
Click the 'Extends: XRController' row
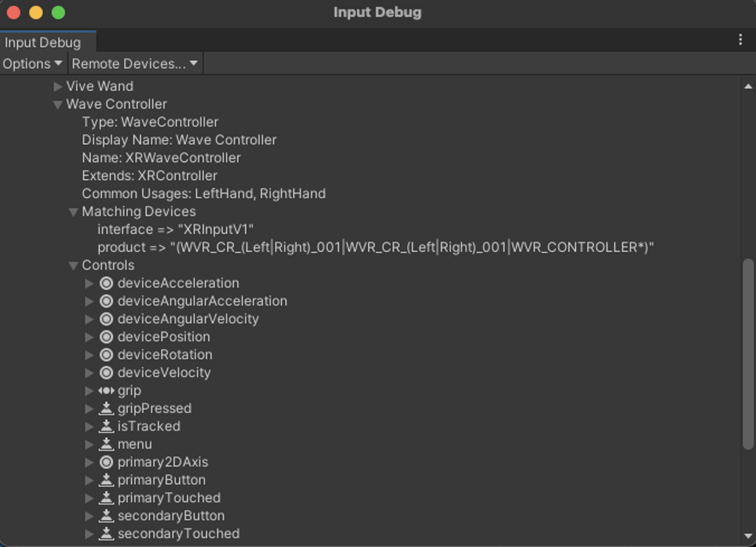tap(372, 176)
